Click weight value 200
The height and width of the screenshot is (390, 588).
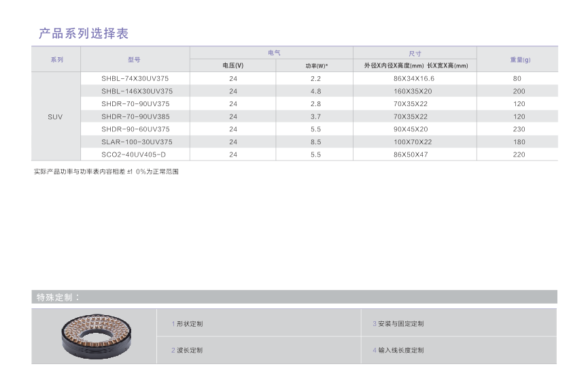click(519, 91)
